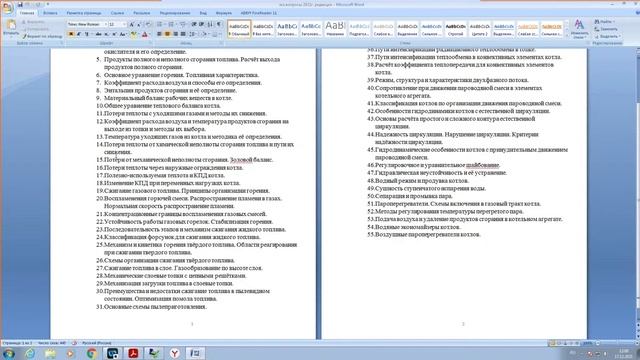Image resolution: width=640 pixels, height=360 pixels.
Task: Open the Paragraph dialog launcher
Action: point(221,43)
